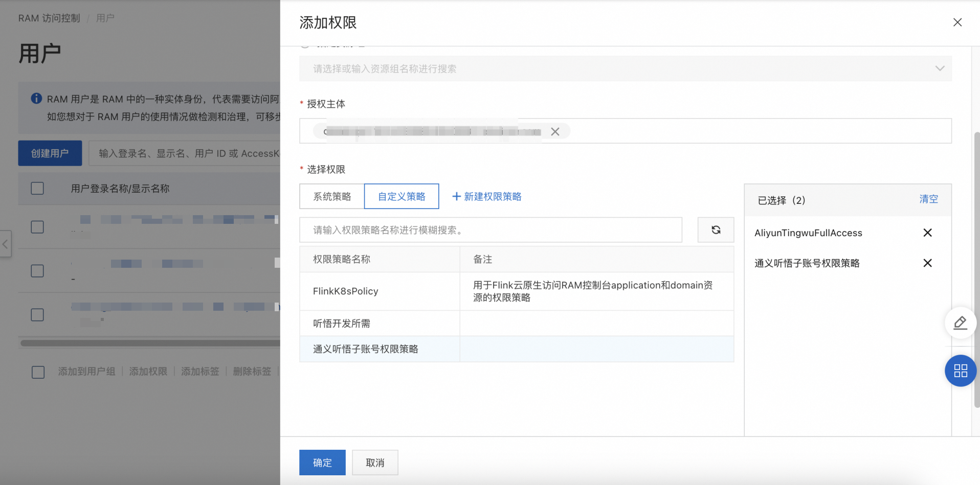Click 删除标签 batch action
Screen dimensions: 980x485
(252, 372)
